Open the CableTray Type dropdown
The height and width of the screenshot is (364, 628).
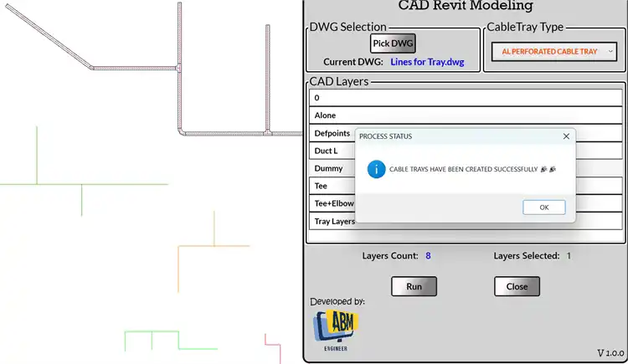click(x=553, y=52)
